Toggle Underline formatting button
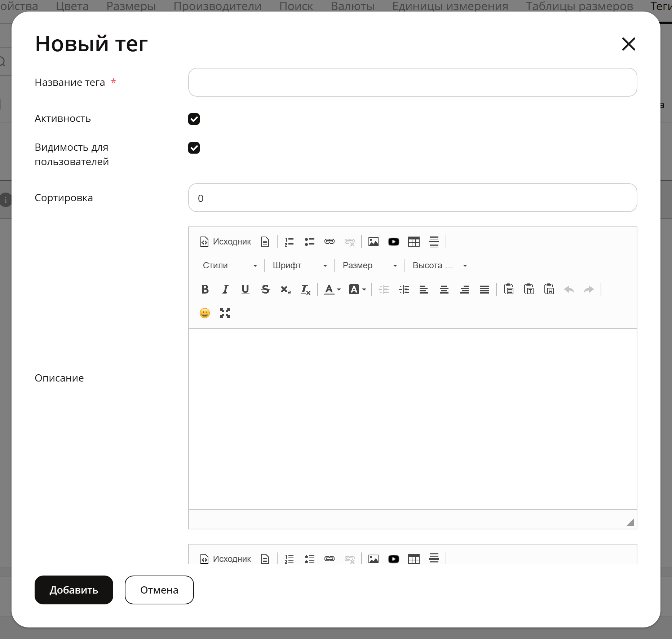The height and width of the screenshot is (639, 672). (246, 289)
